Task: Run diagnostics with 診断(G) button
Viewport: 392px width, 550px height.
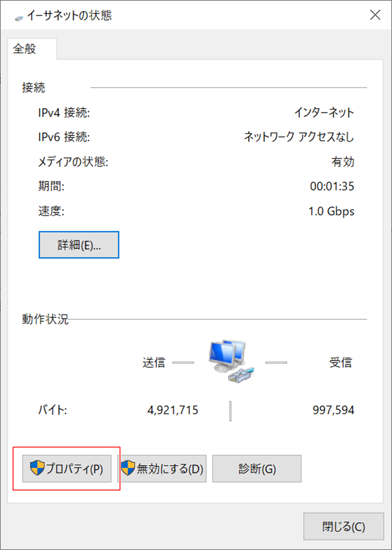Action: [257, 469]
